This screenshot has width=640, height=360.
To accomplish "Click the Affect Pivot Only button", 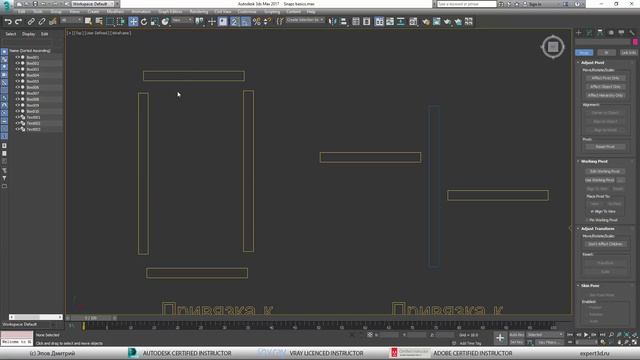I will 605,78.
